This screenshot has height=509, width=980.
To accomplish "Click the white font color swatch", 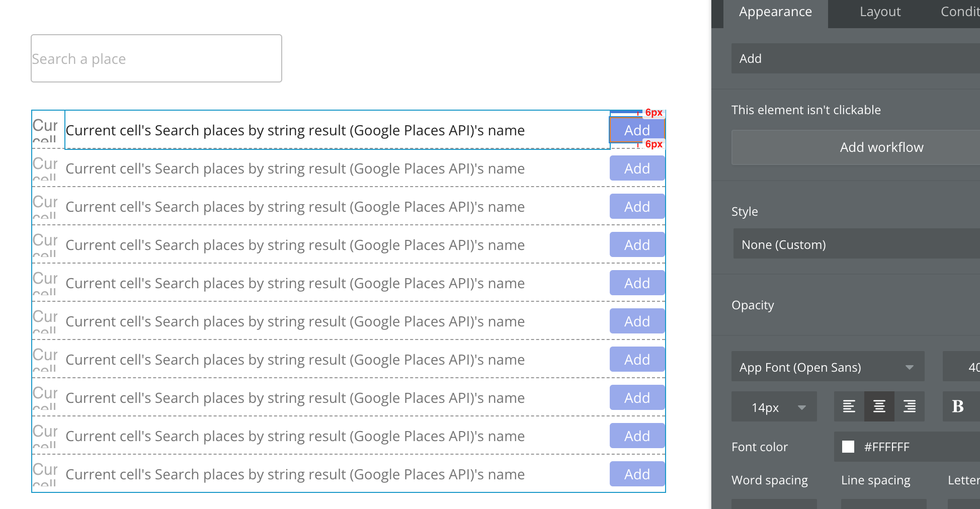I will (848, 447).
